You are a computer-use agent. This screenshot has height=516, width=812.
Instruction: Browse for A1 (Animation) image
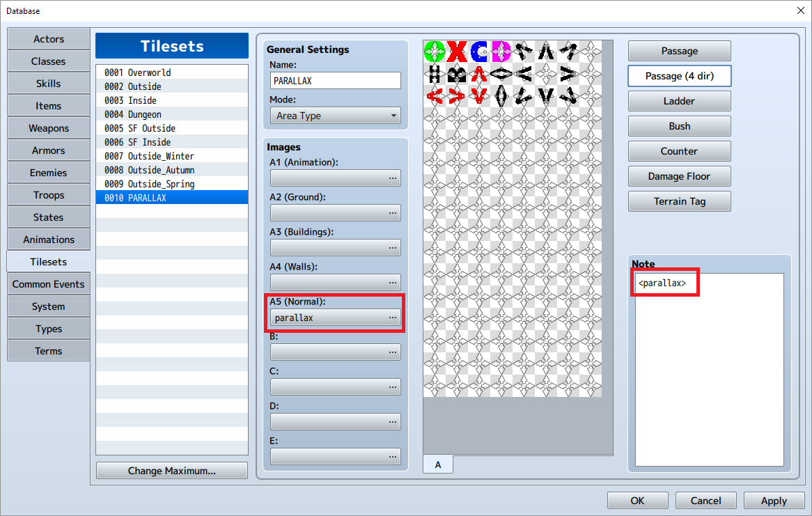(x=335, y=178)
